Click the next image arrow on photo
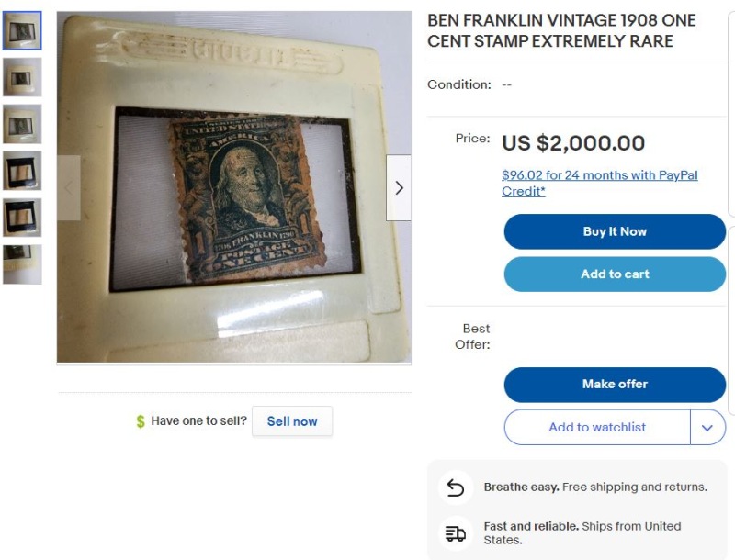Viewport: 735px width, 560px height. (399, 187)
